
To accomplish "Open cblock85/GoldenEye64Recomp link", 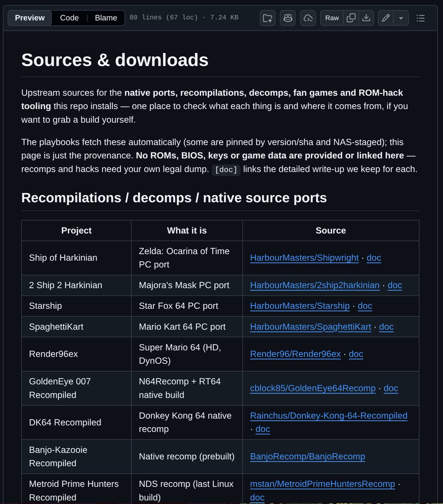I will click(313, 388).
